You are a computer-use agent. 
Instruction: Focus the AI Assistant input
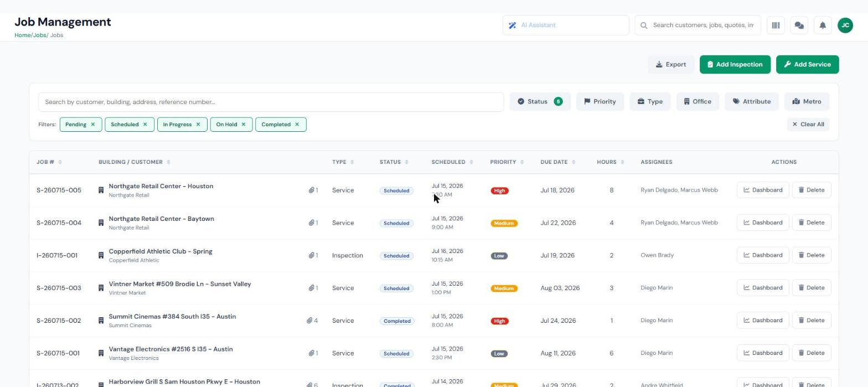tap(566, 25)
